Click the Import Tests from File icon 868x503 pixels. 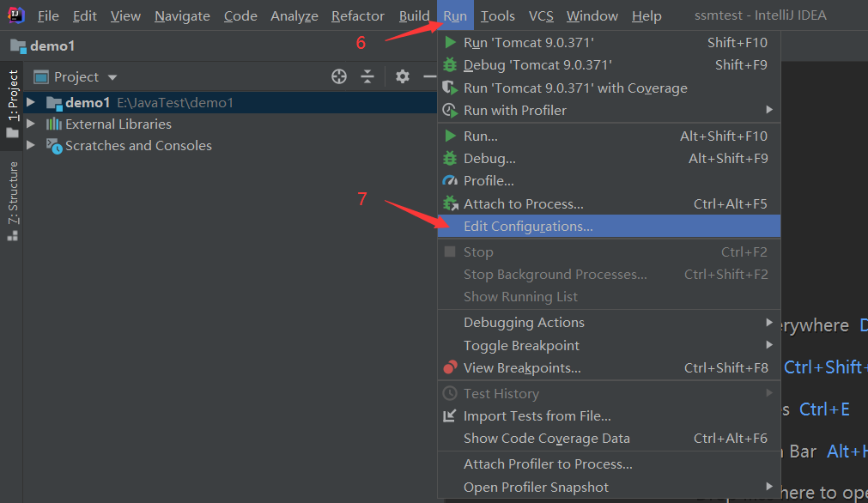point(450,415)
